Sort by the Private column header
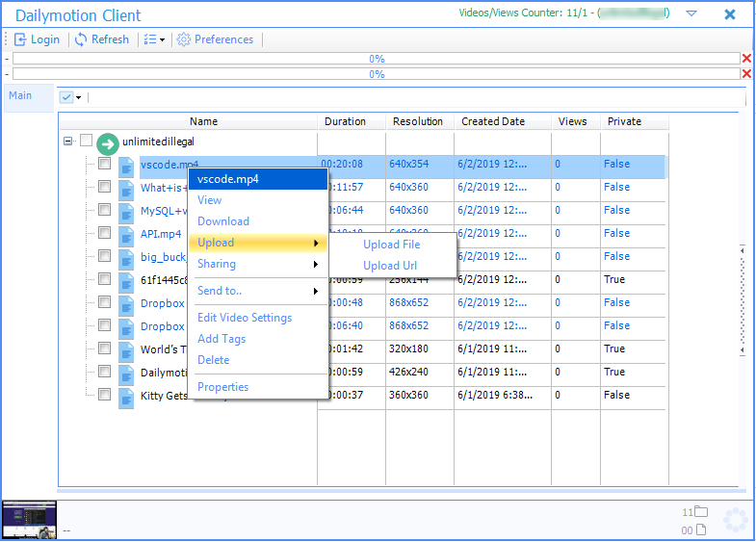 click(635, 121)
